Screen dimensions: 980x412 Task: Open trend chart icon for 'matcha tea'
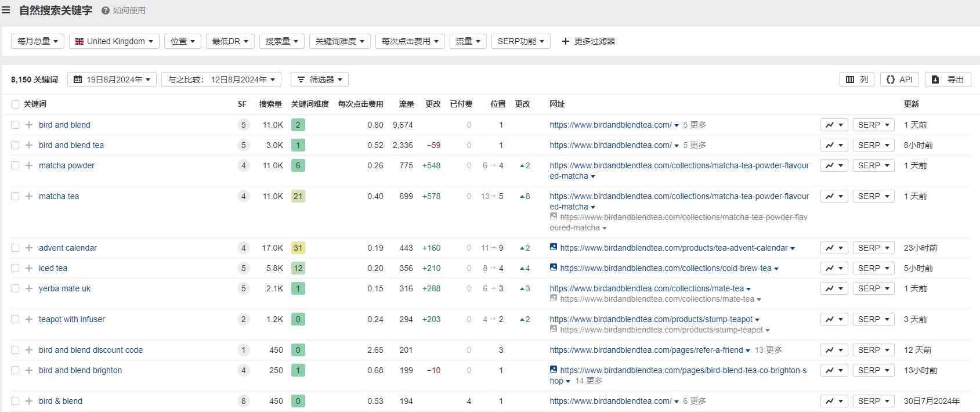point(834,196)
